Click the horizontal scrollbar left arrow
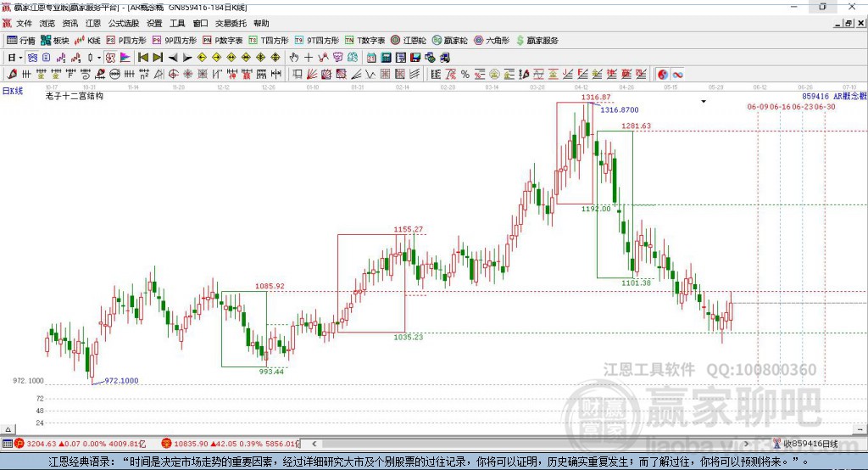Viewport: 868px width, 470px height. tap(314, 444)
